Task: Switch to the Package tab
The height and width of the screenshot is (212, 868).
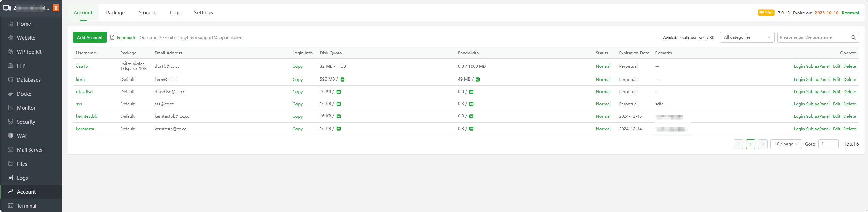Action: pyautogui.click(x=115, y=13)
